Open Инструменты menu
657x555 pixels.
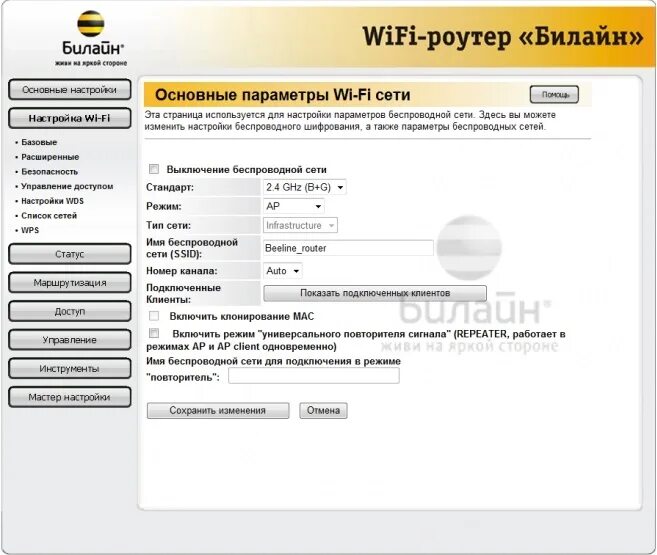(x=70, y=369)
